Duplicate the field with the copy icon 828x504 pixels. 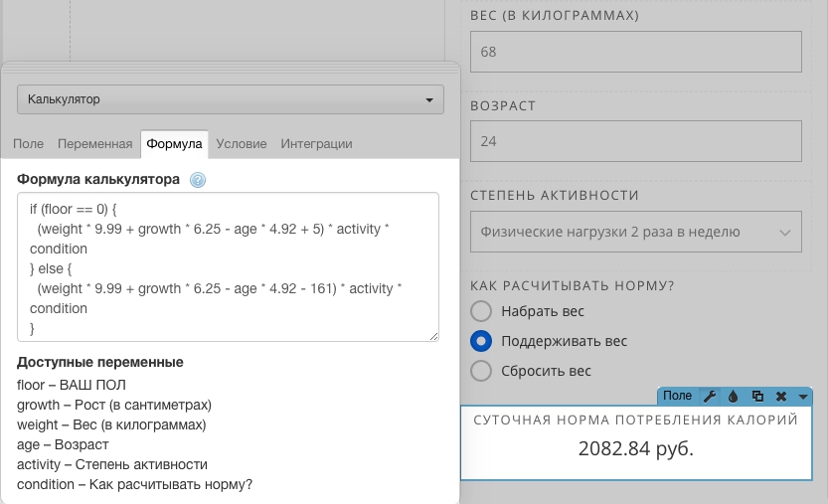(757, 397)
